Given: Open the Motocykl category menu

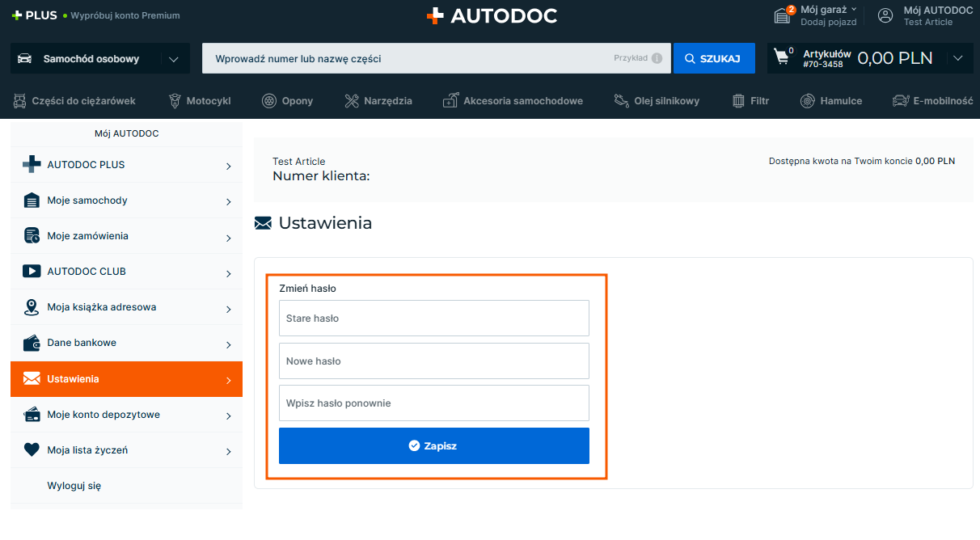Looking at the screenshot, I should click(x=200, y=101).
